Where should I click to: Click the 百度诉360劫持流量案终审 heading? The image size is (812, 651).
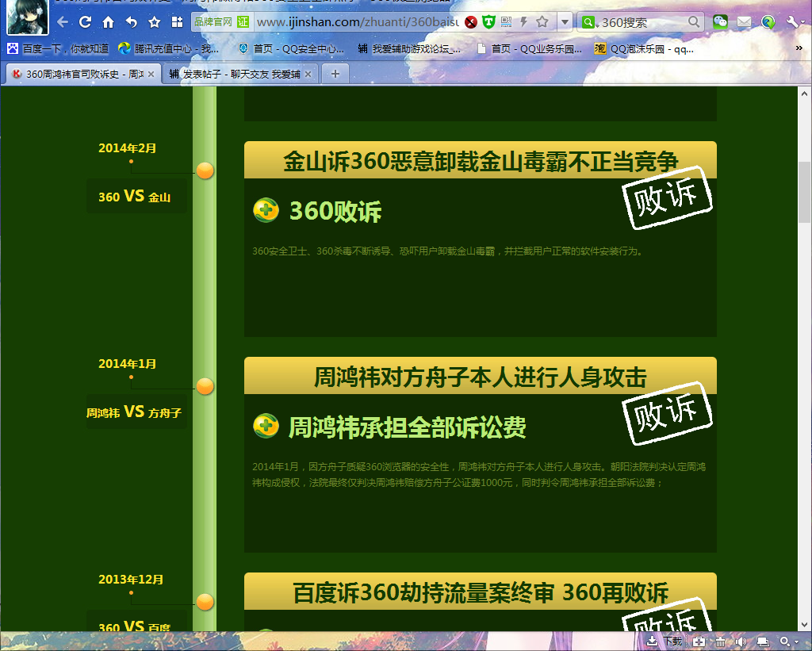(x=481, y=592)
